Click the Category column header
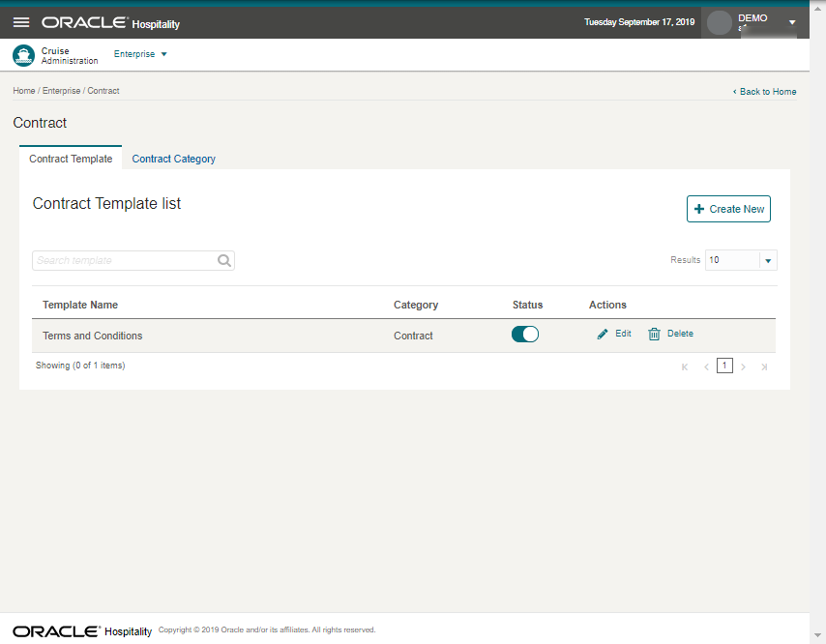Viewport: 826px width, 644px height. tap(416, 305)
